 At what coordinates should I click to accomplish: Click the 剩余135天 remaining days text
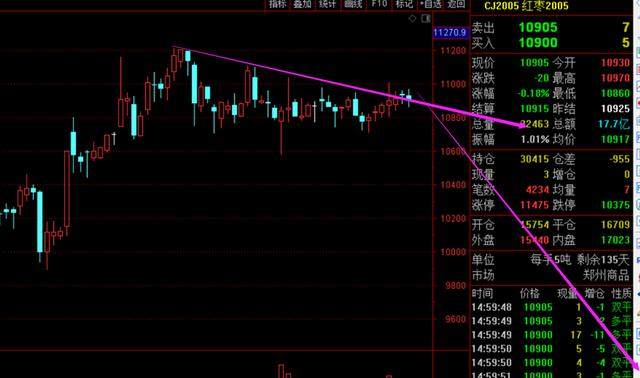click(x=604, y=260)
